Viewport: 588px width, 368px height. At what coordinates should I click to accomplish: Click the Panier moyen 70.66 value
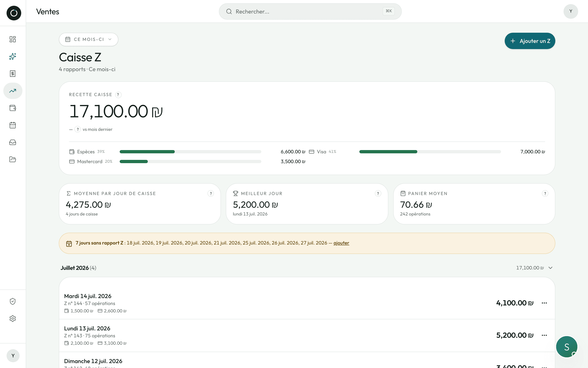tap(416, 205)
